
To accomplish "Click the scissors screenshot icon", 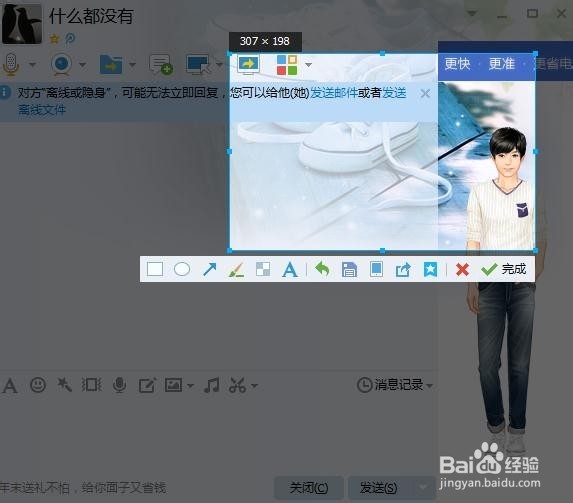I will [x=238, y=385].
